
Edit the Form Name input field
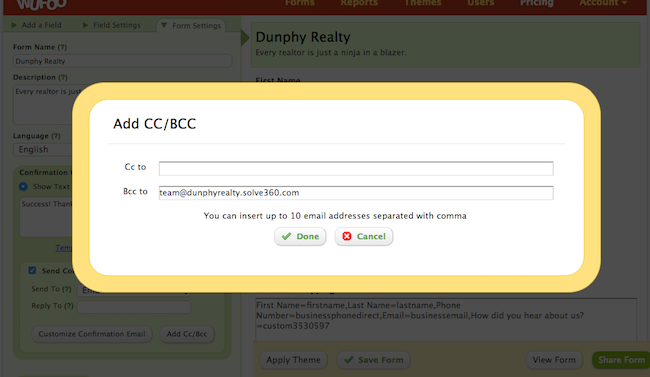(x=122, y=61)
